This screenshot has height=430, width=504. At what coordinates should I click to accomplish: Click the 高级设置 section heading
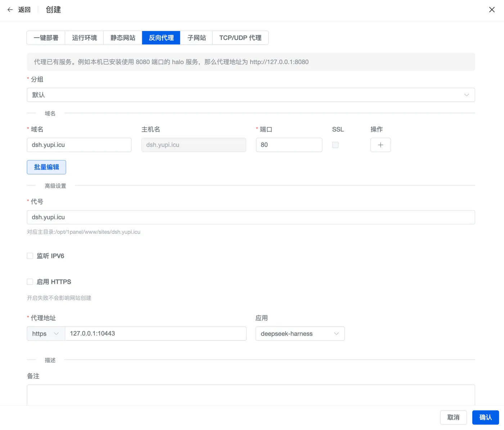click(x=55, y=186)
